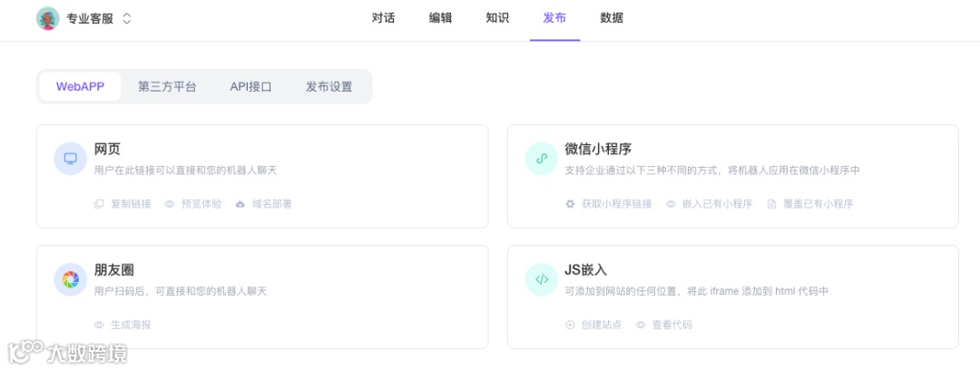Click the cloud icon beside 域名部署
This screenshot has height=371, width=980.
[x=240, y=204]
